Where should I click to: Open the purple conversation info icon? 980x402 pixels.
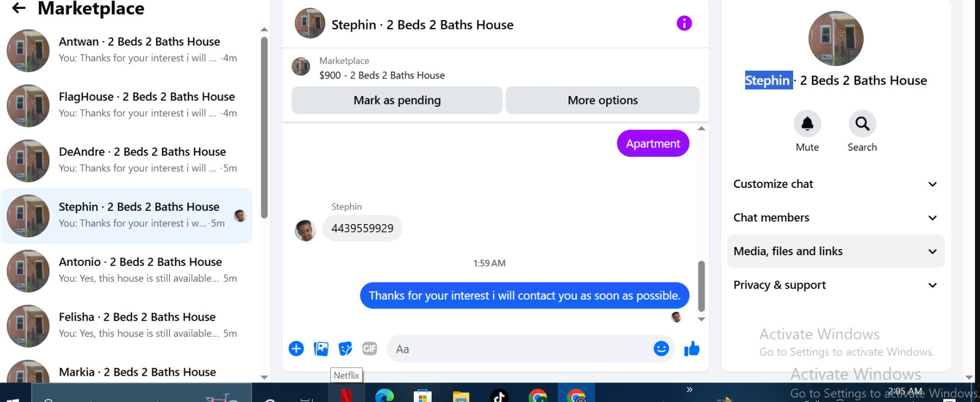coord(684,23)
